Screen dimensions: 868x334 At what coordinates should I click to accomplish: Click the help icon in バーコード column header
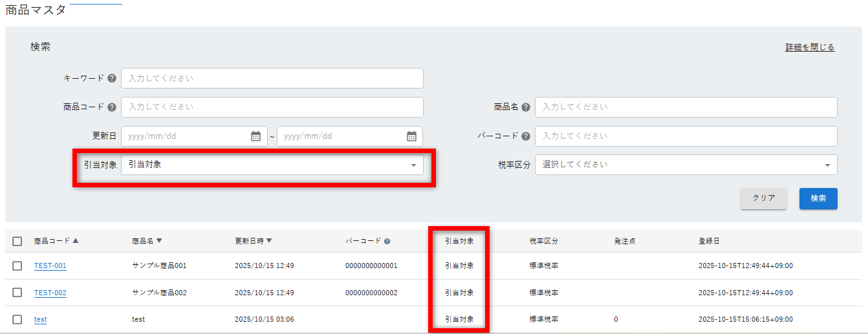point(387,242)
